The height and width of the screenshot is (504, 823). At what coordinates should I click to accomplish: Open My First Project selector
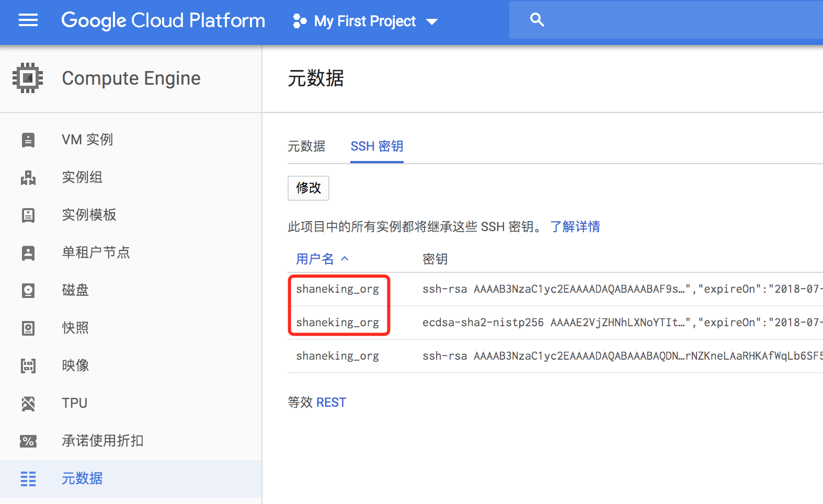pyautogui.click(x=365, y=21)
